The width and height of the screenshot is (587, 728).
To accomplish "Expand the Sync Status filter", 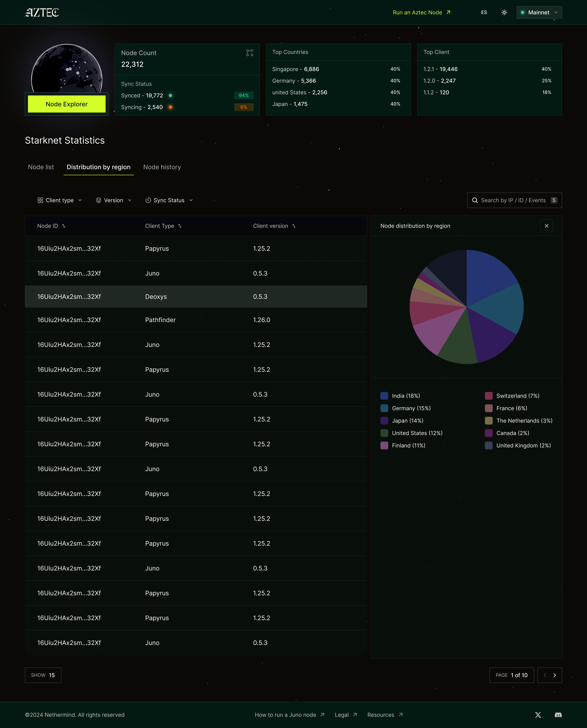I will pos(169,200).
